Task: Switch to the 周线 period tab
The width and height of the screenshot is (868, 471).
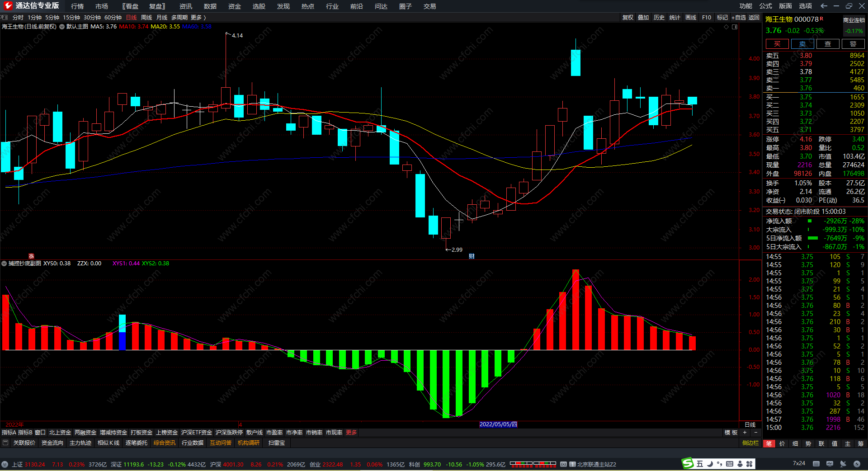Action: 146,17
